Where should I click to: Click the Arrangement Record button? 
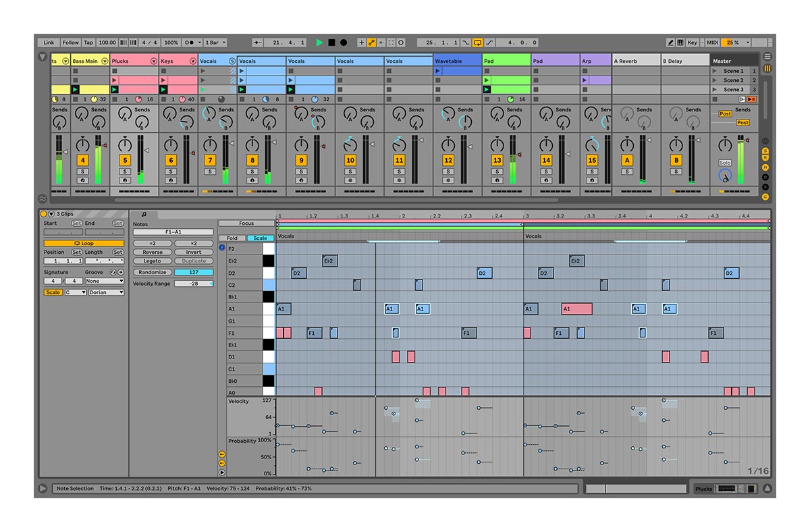[344, 43]
